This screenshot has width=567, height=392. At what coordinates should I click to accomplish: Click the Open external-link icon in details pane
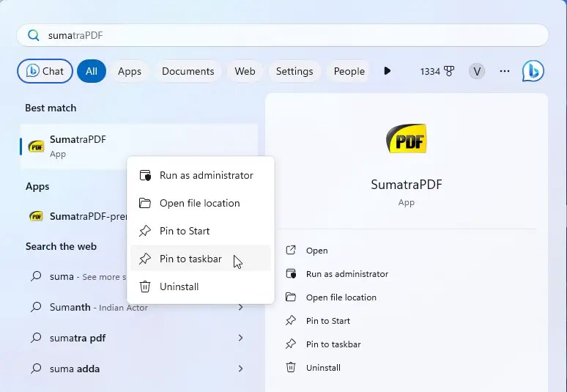(291, 251)
